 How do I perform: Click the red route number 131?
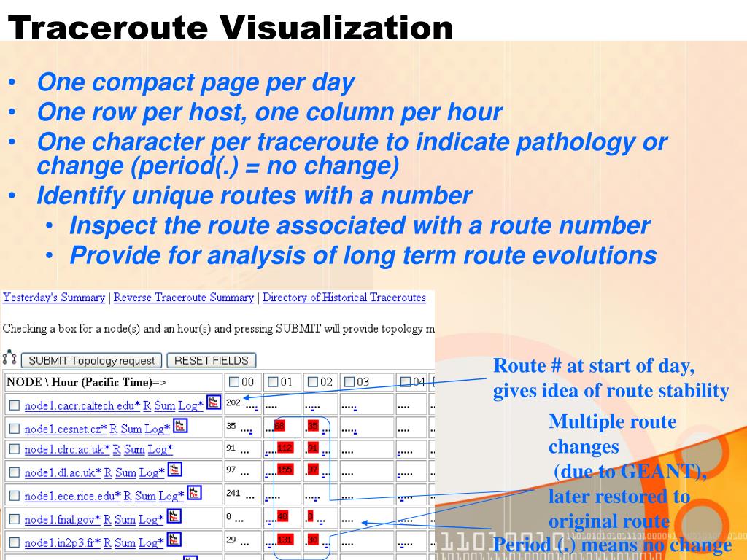click(285, 540)
